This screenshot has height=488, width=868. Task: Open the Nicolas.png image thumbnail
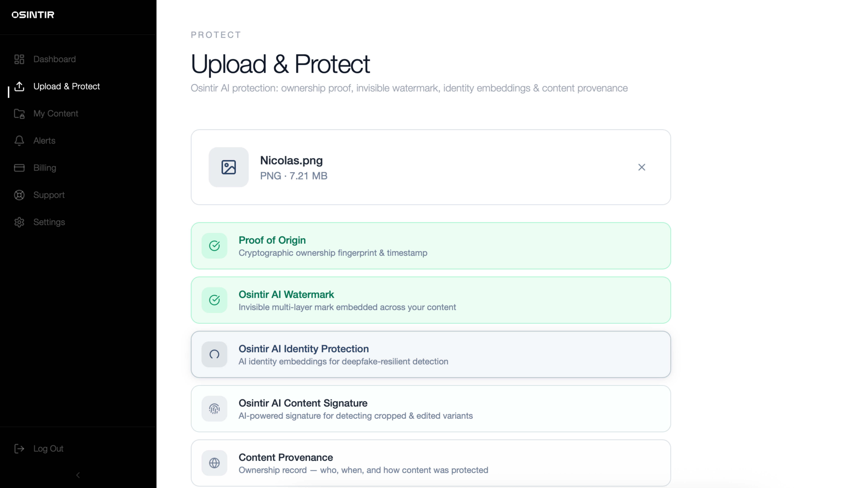click(228, 167)
